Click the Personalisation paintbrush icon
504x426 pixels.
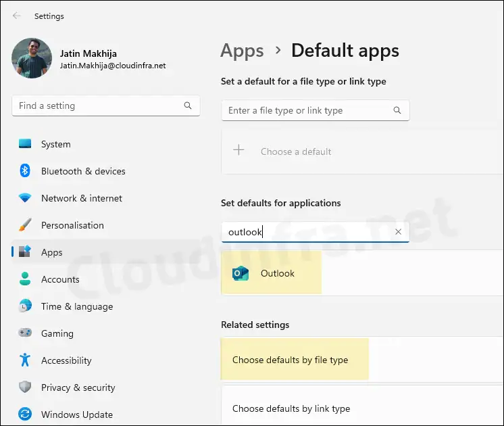coord(25,224)
